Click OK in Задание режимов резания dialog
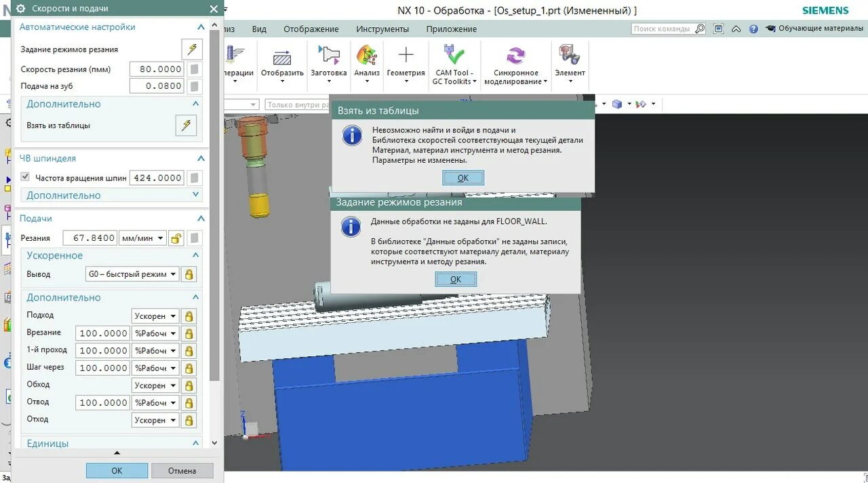 pyautogui.click(x=456, y=279)
